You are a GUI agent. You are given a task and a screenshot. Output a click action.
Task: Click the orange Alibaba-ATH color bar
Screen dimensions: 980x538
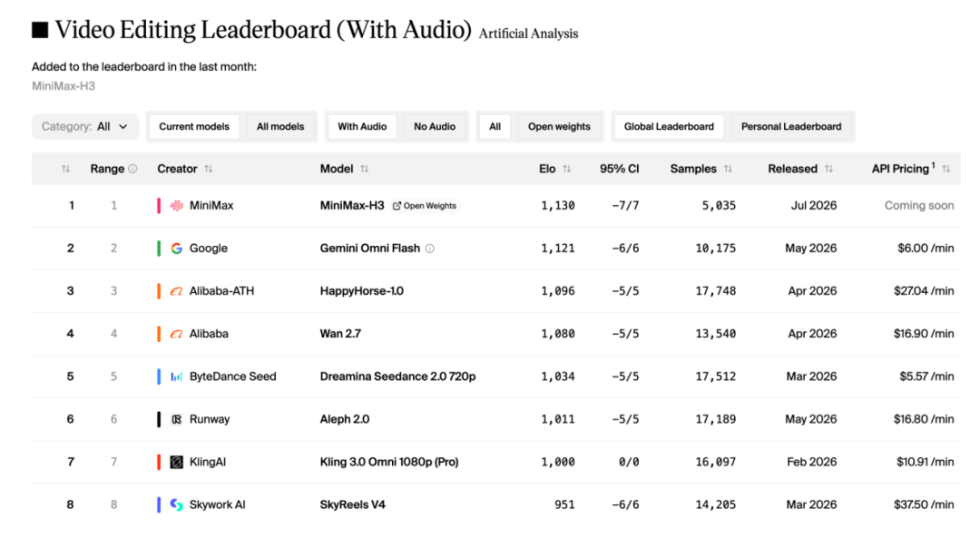[159, 291]
